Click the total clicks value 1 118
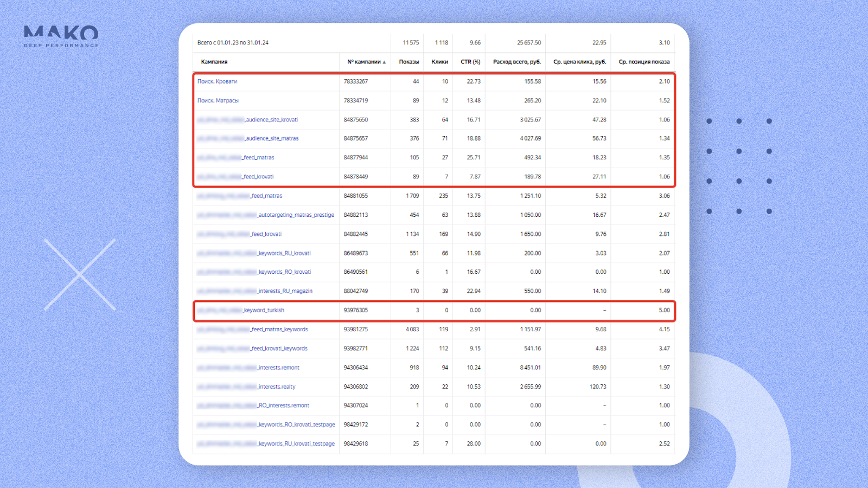The image size is (868, 488). point(441,42)
